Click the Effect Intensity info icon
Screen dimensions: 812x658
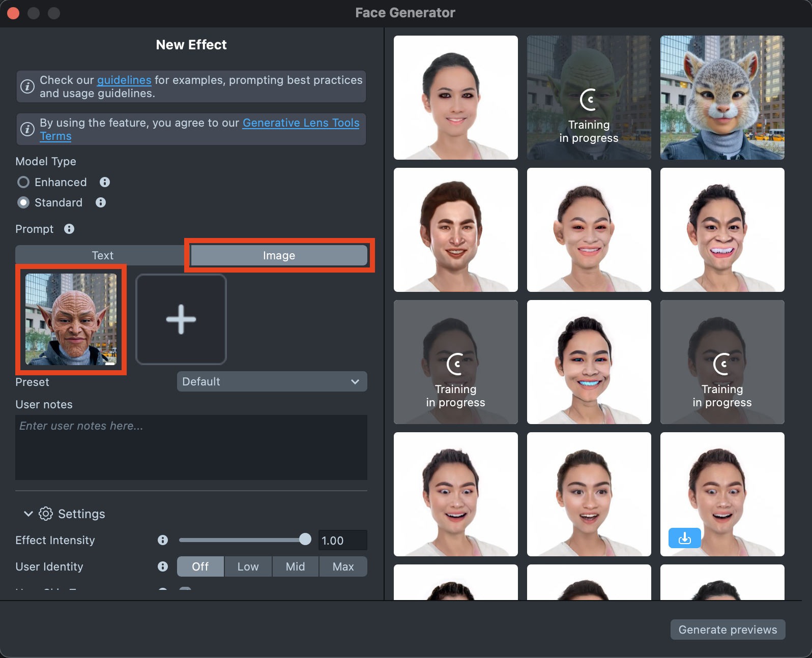tap(163, 540)
